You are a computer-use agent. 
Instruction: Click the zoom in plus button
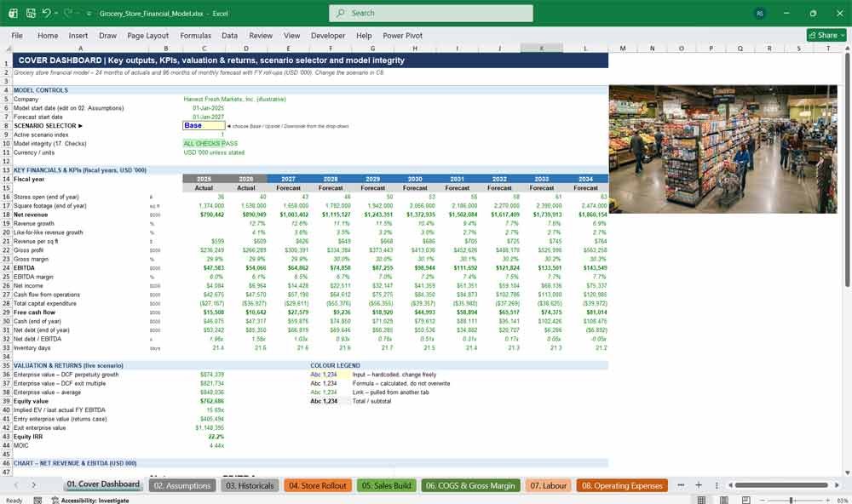[827, 500]
